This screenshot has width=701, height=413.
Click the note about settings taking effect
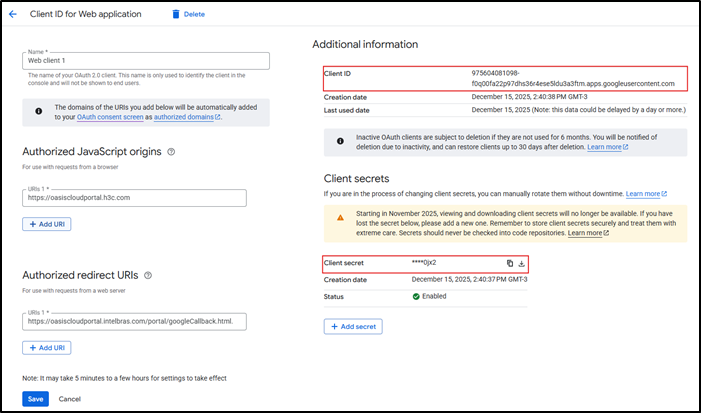click(124, 379)
